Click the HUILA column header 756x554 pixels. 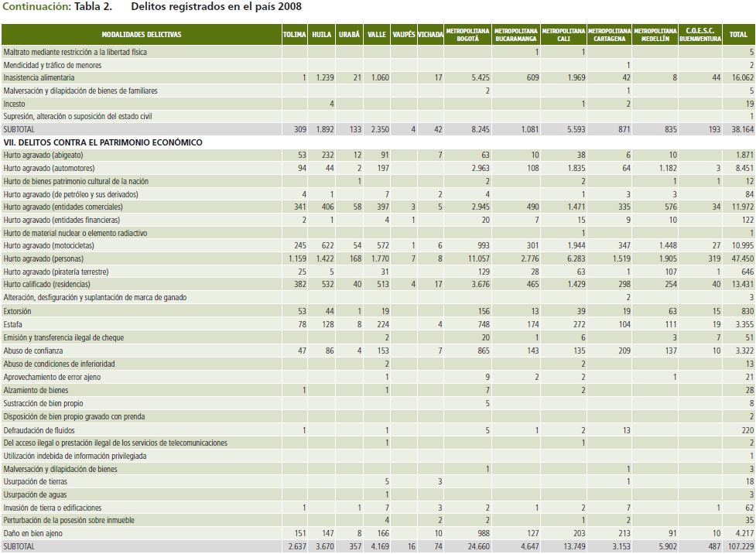point(322,35)
